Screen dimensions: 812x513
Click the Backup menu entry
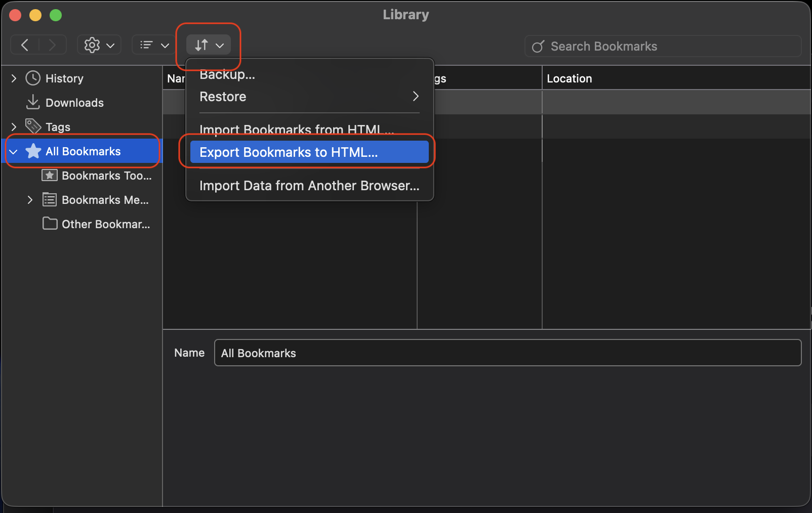(227, 74)
